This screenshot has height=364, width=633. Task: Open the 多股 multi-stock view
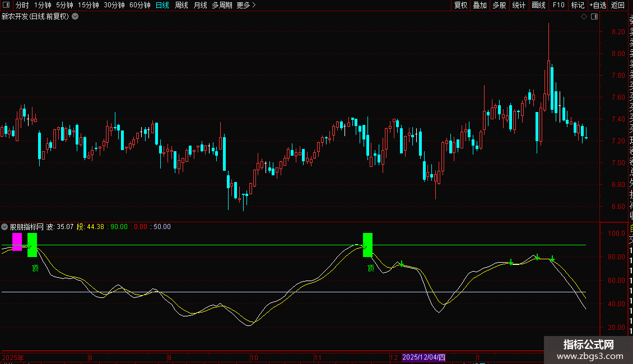tap(499, 5)
